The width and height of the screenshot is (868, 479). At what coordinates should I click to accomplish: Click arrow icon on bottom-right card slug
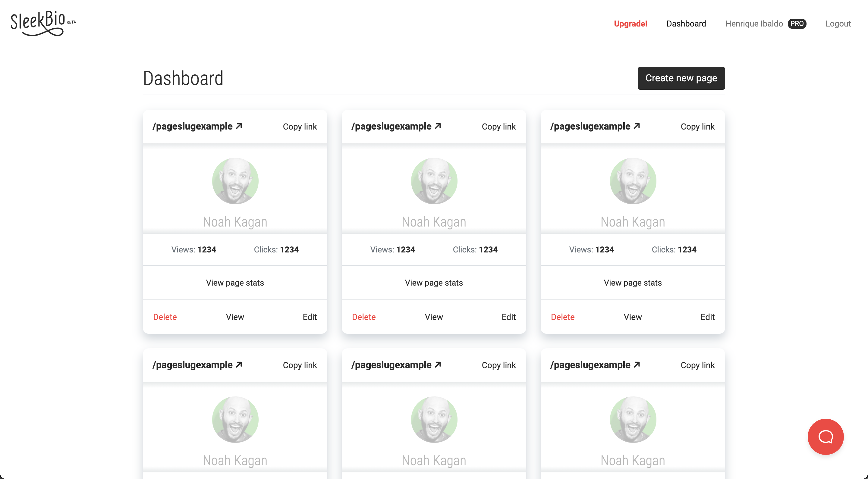637,365
